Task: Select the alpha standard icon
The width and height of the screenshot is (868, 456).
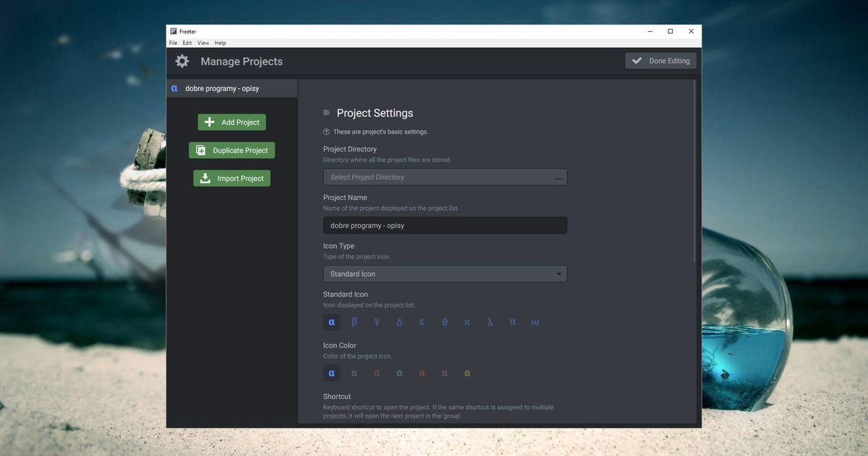Action: (x=331, y=322)
